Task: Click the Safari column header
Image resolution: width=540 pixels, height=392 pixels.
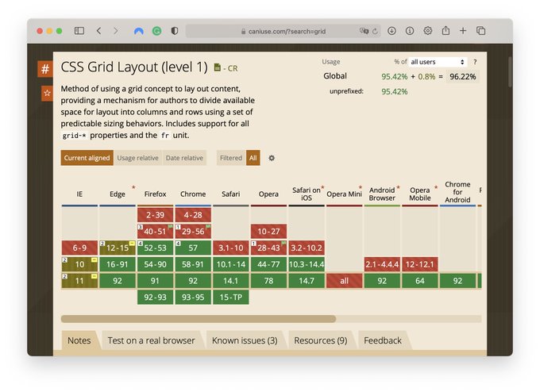Action: pos(231,194)
